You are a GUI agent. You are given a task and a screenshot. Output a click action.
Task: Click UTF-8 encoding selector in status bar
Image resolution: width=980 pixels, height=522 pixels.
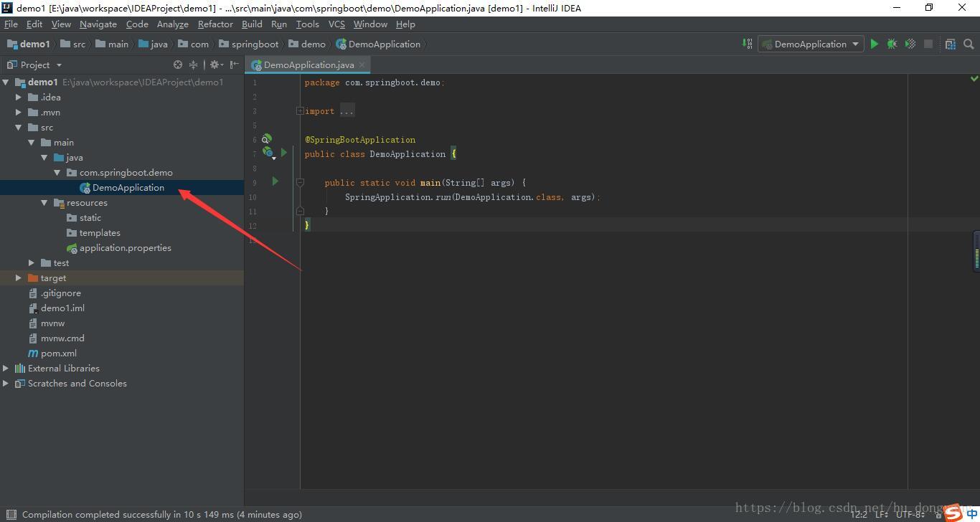910,514
